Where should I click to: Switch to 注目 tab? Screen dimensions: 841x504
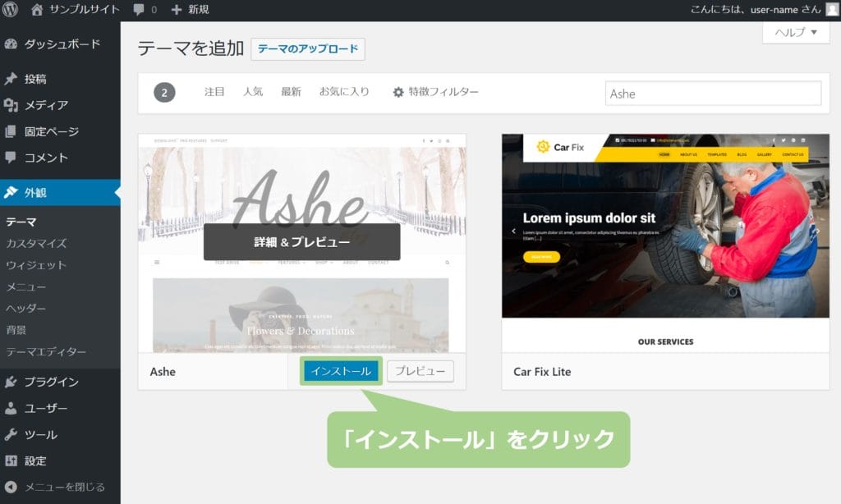[214, 92]
